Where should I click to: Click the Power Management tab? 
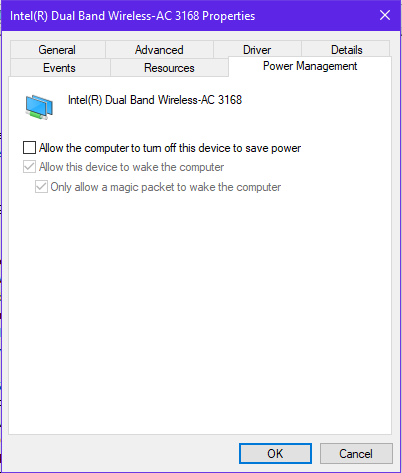click(x=310, y=66)
